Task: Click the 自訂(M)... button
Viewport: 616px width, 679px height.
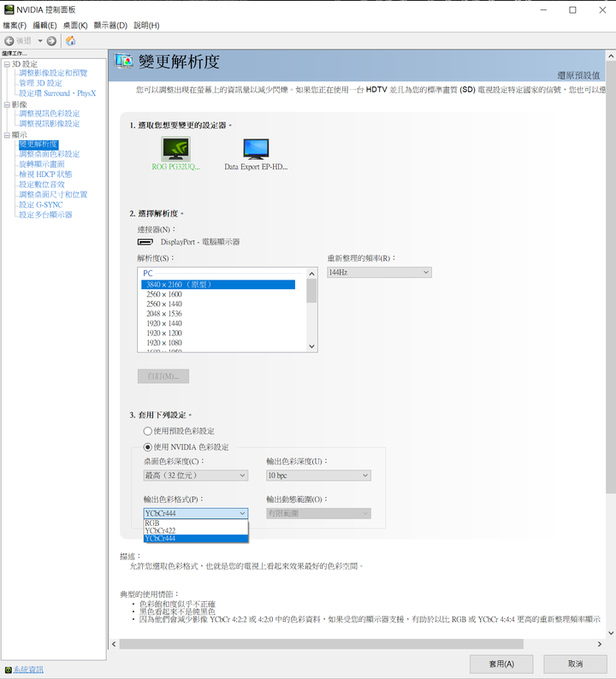Action: pyautogui.click(x=163, y=376)
